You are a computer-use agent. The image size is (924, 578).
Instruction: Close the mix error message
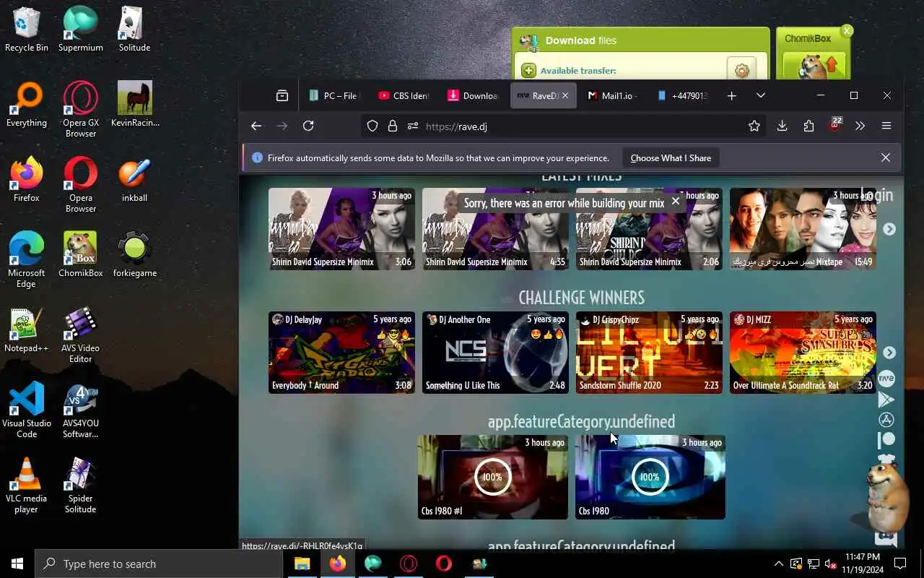676,201
